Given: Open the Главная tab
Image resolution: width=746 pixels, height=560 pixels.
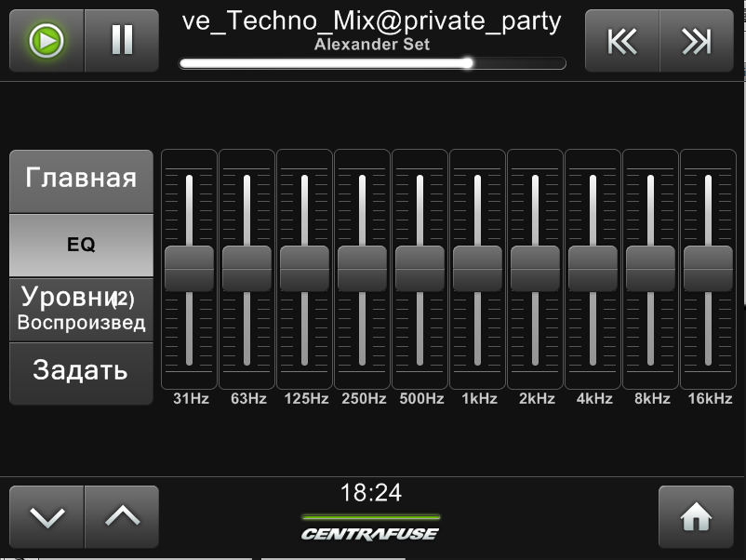Looking at the screenshot, I should (x=81, y=180).
